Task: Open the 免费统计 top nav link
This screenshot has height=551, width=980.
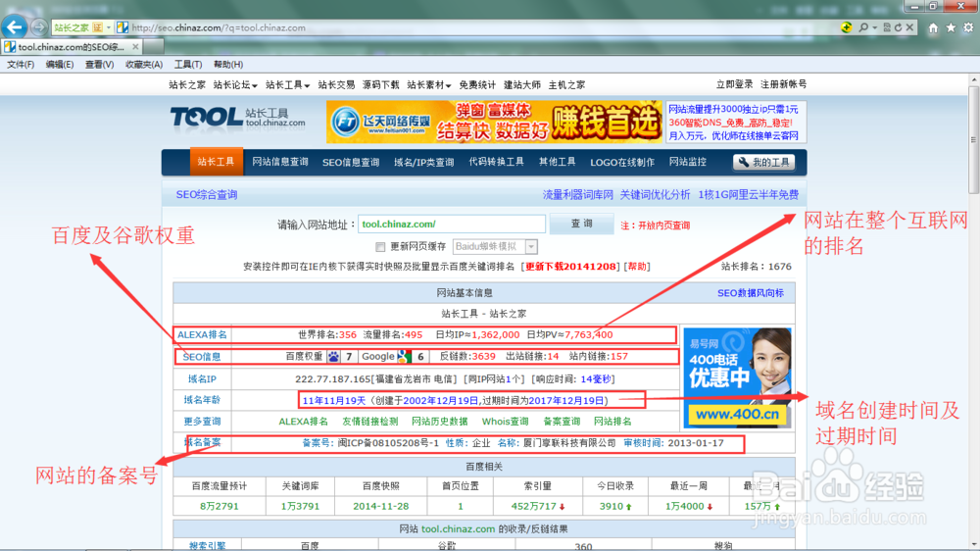Action: (477, 85)
